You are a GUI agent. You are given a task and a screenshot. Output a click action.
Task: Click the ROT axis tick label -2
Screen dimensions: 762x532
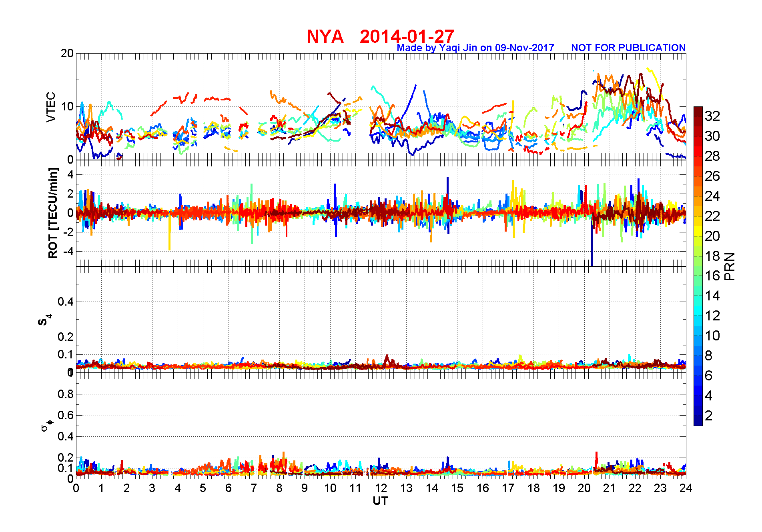coord(68,232)
